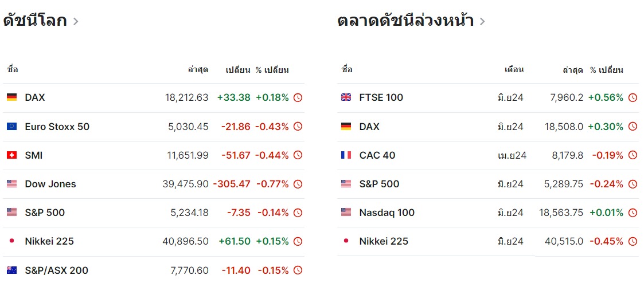Viewport: 644px width, 283px height.
Task: Select Nikkei 225 in the world indices table
Action: tap(49, 241)
